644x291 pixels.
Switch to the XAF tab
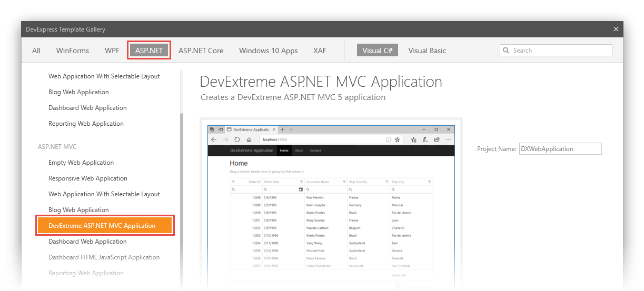coord(320,51)
